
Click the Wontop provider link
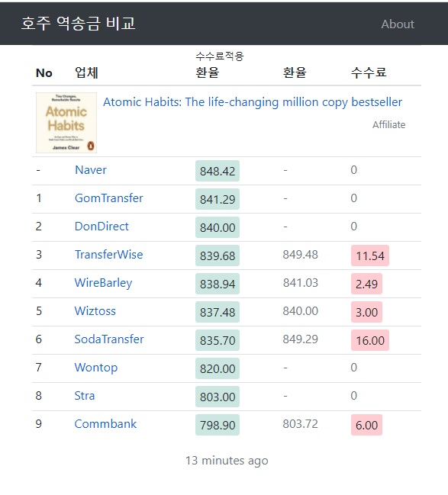(x=96, y=368)
